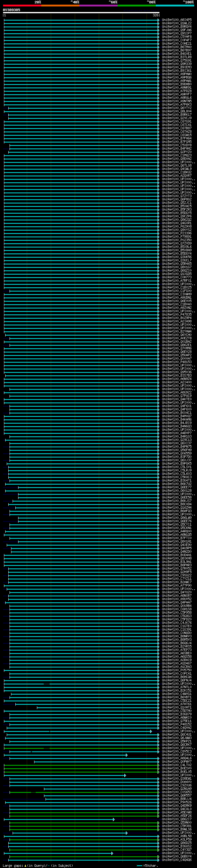
Task: Click the white query sequence bar
Action: (x=81, y=12)
